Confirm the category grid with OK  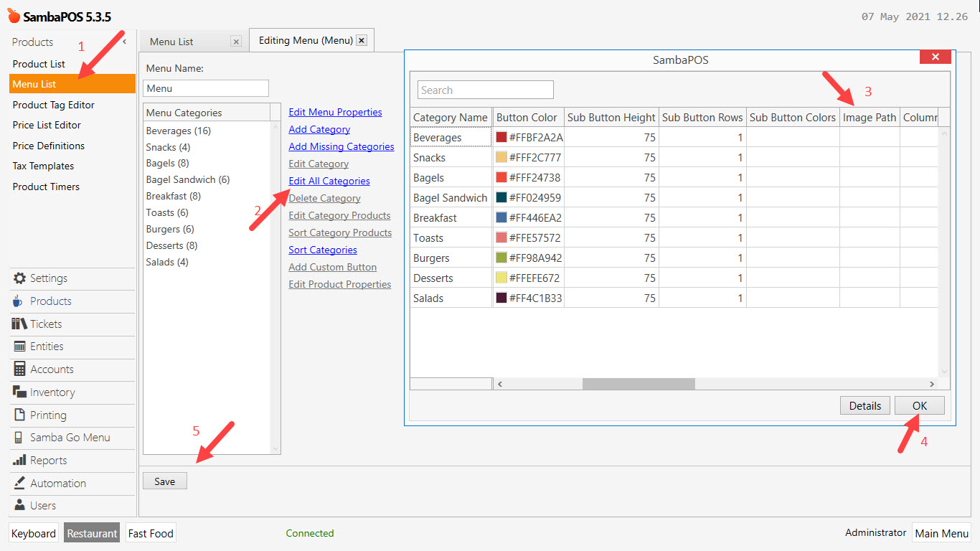tap(919, 405)
